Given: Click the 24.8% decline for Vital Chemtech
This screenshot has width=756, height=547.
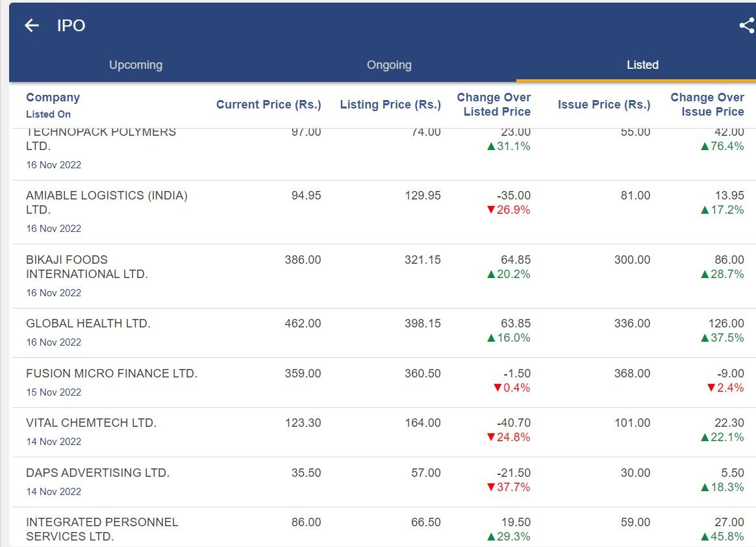Looking at the screenshot, I should coord(509,437).
